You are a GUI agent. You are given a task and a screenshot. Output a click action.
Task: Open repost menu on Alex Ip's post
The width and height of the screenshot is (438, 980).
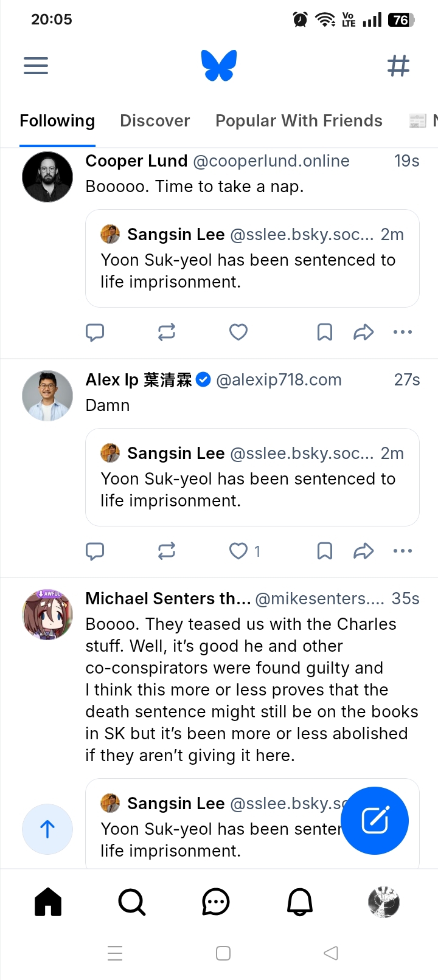166,551
